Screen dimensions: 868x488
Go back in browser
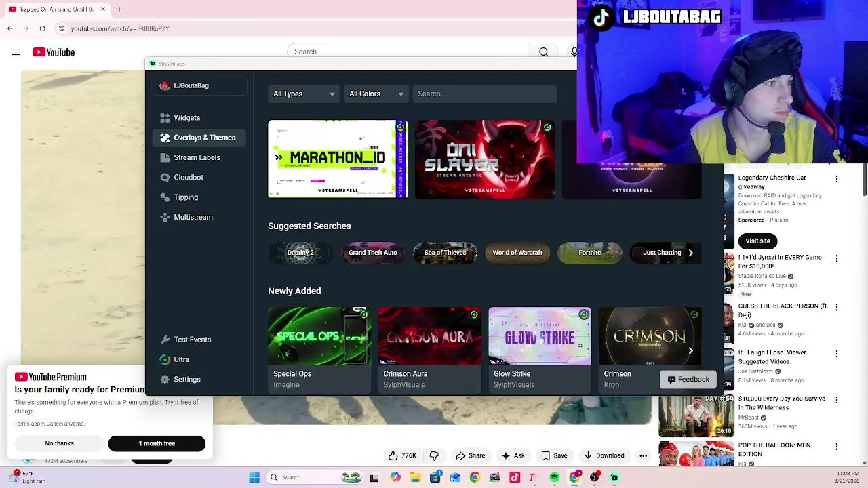pyautogui.click(x=9, y=28)
